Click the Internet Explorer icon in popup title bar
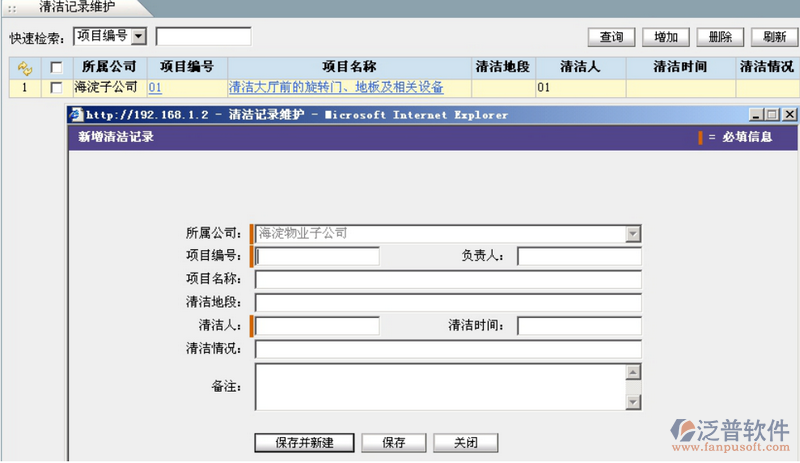The height and width of the screenshot is (463, 800). coord(76,115)
